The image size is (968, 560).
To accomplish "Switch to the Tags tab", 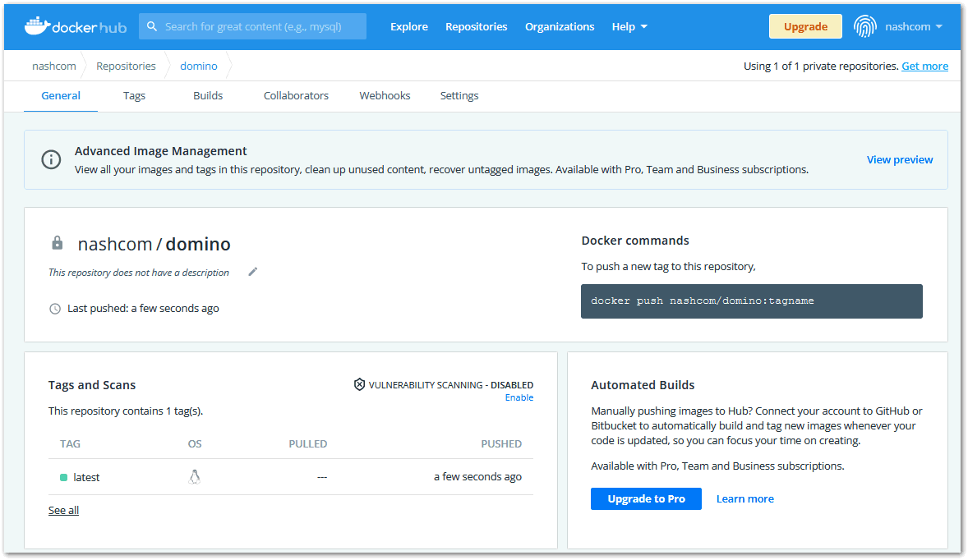I will click(x=134, y=95).
